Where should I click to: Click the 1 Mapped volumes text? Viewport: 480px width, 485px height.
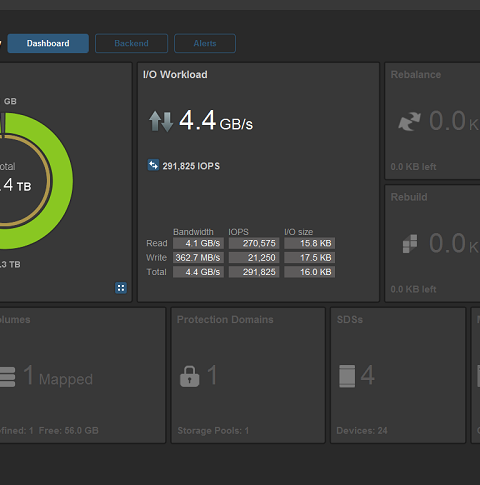[58, 377]
